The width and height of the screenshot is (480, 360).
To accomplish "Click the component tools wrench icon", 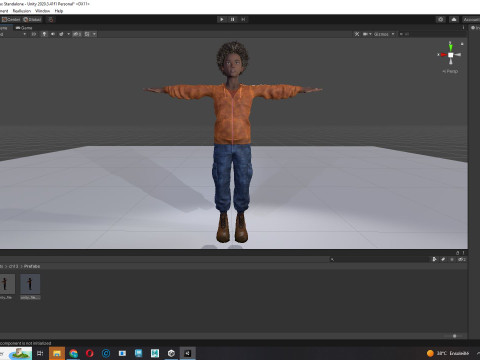I will tap(357, 34).
